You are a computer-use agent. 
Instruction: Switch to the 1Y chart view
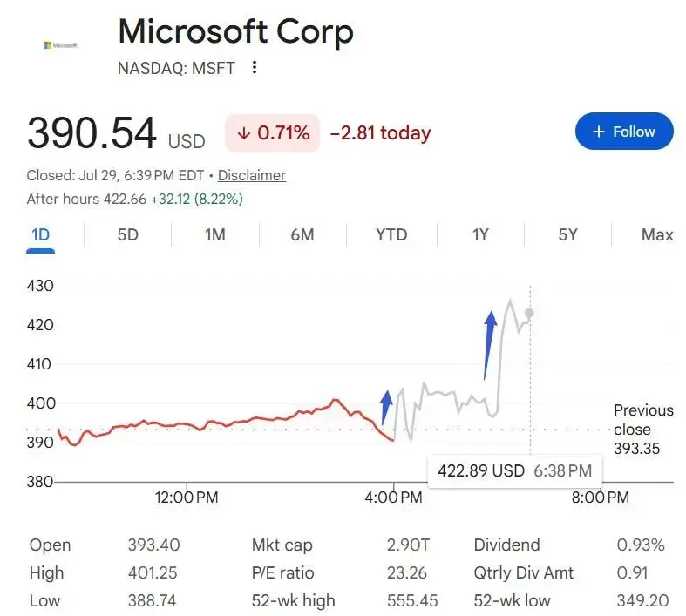coord(480,235)
